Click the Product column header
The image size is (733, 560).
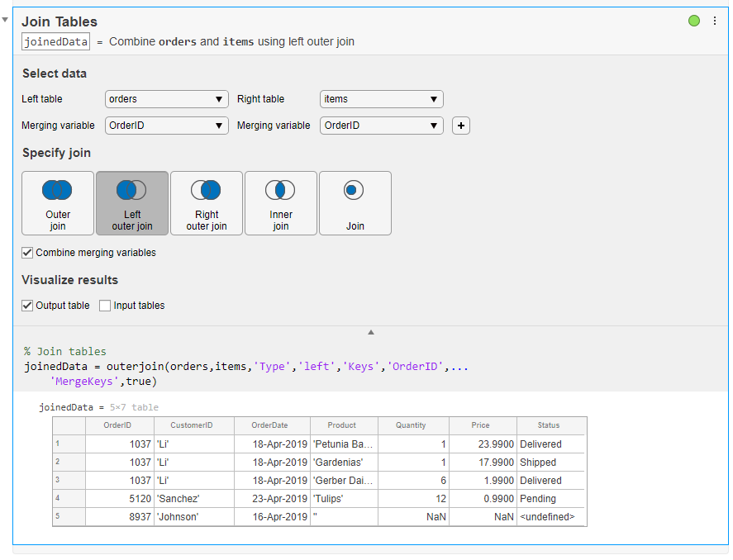coord(343,425)
